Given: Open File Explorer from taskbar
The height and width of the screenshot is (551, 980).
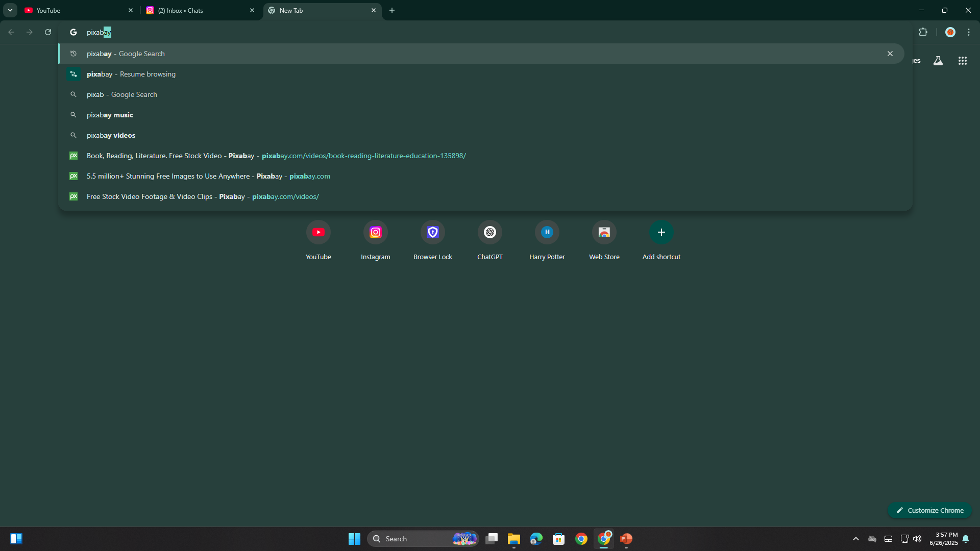Looking at the screenshot, I should (513, 539).
